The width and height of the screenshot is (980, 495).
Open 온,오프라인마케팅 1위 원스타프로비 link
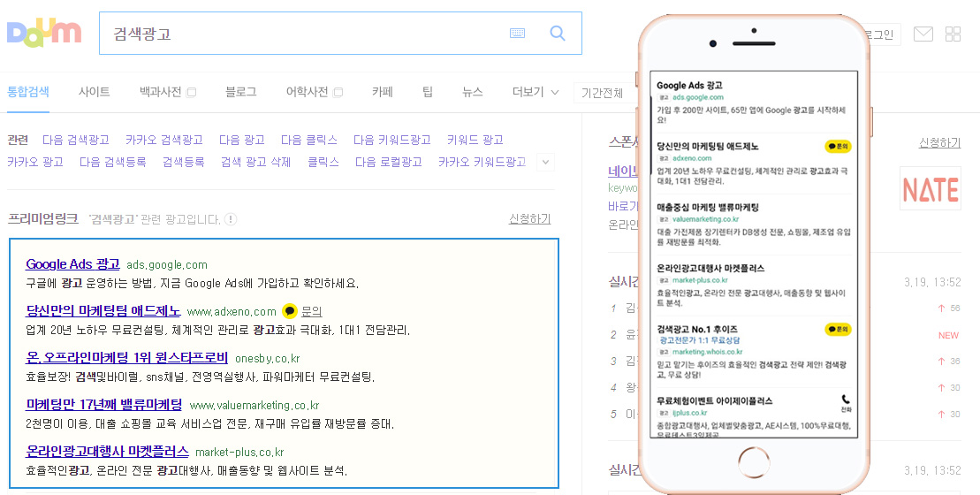127,357
